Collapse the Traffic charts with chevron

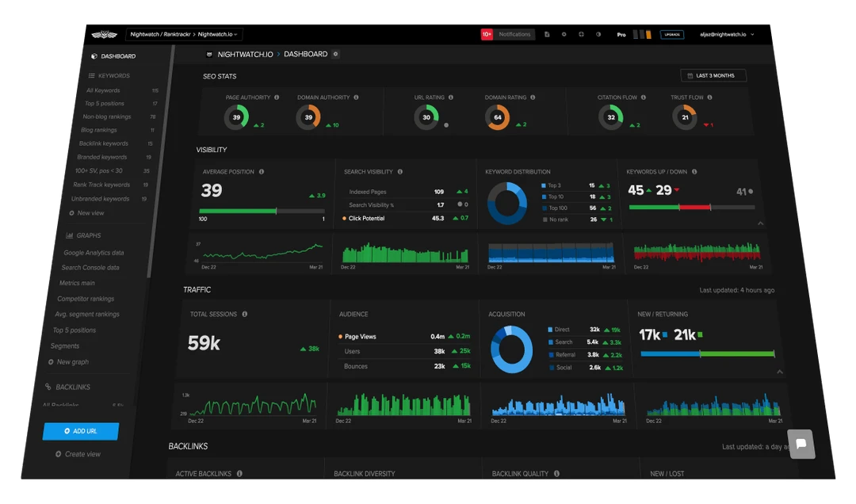[780, 372]
